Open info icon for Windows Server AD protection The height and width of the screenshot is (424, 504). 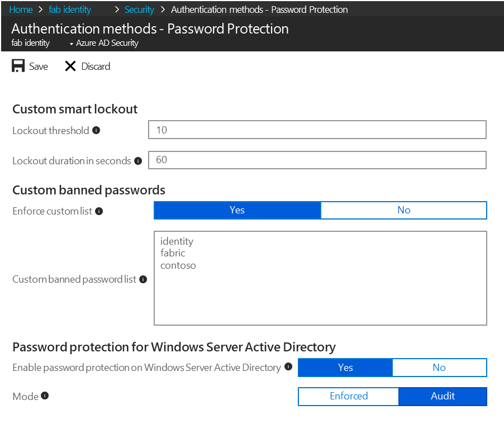tap(288, 366)
